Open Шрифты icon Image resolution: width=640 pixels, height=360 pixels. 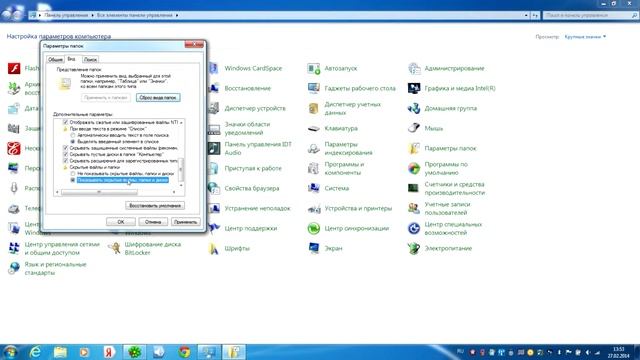click(x=214, y=248)
